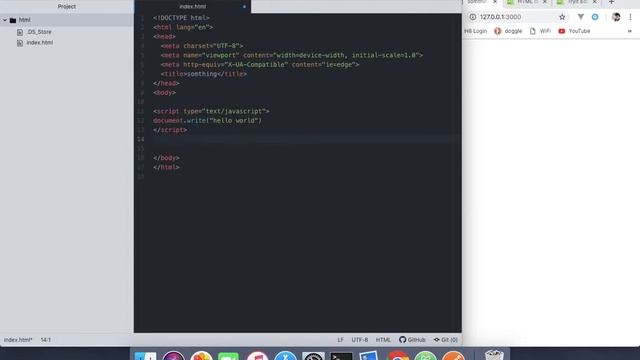Open the Chrome profile avatar
The height and width of the screenshot is (360, 640).
[x=616, y=17]
